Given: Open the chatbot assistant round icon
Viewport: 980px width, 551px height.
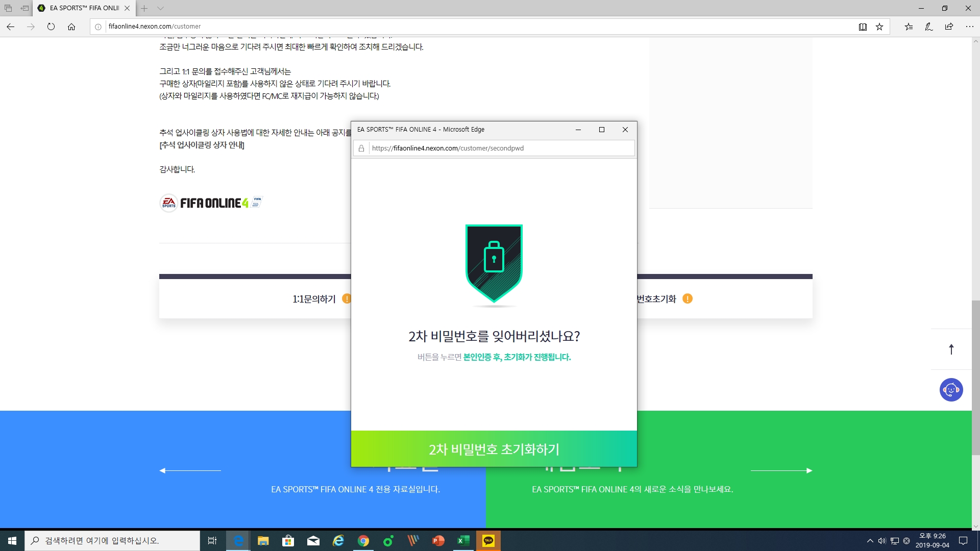Looking at the screenshot, I should 951,390.
